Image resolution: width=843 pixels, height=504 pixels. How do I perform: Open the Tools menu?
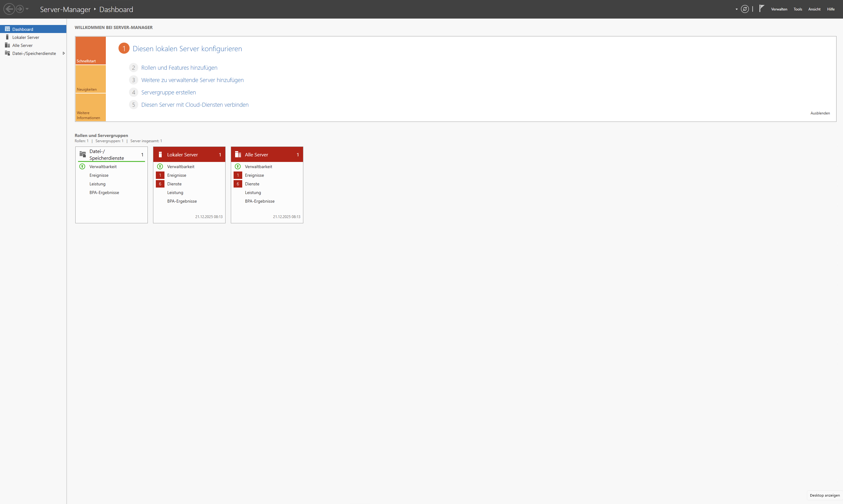pyautogui.click(x=798, y=9)
